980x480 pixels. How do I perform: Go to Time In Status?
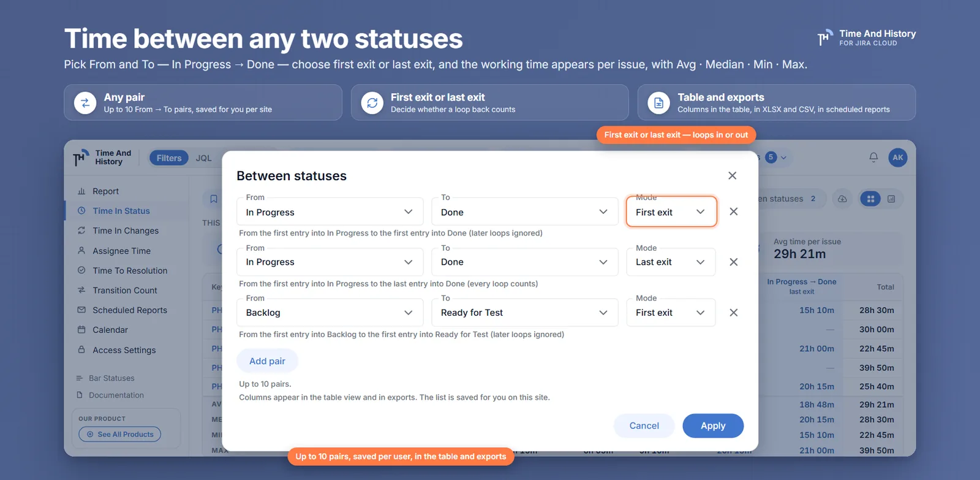[x=121, y=211]
